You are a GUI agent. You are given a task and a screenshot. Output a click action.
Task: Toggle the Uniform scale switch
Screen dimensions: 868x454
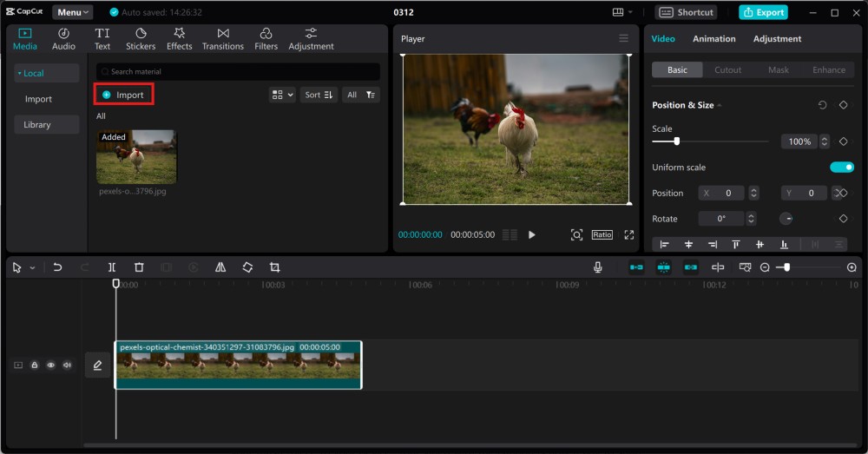[x=841, y=168]
